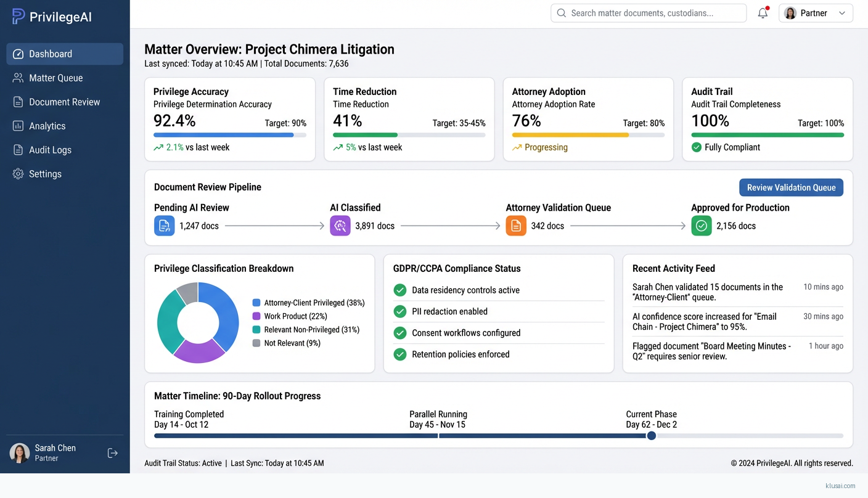
Task: Click the orange Attorney Validation Queue icon
Action: point(516,226)
